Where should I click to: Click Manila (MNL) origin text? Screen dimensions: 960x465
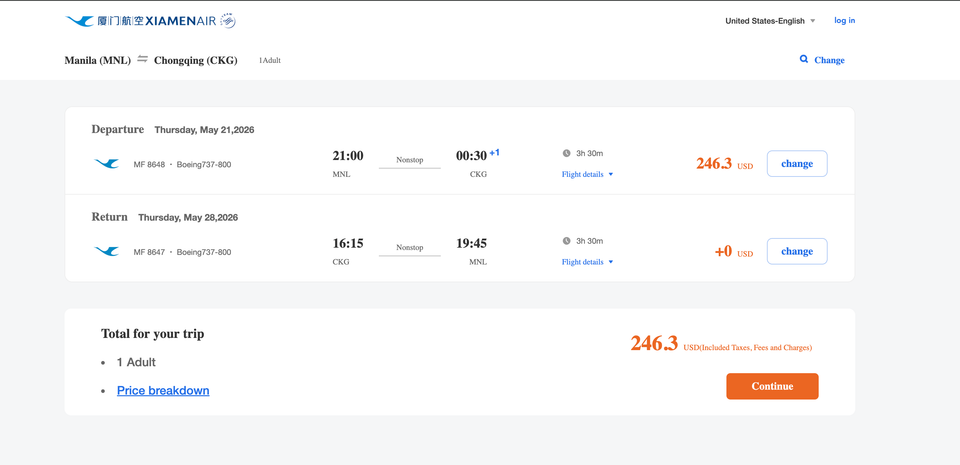click(x=98, y=60)
